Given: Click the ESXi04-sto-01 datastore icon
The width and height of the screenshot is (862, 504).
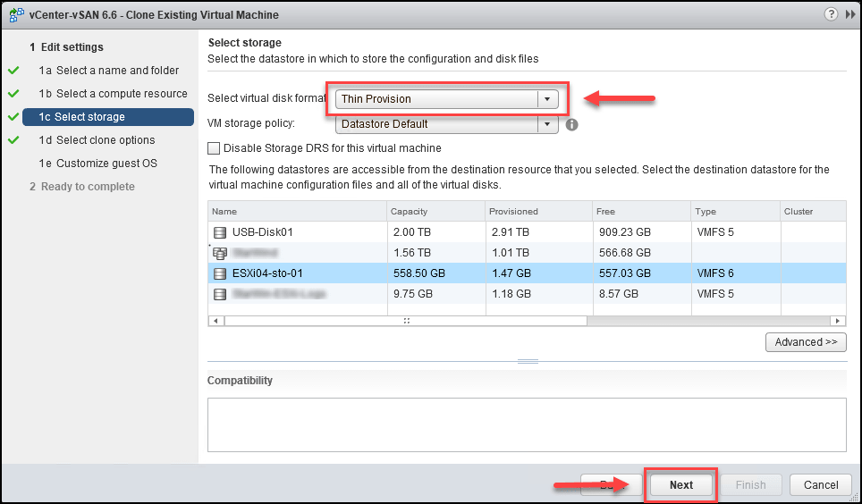Looking at the screenshot, I should coord(220,273).
